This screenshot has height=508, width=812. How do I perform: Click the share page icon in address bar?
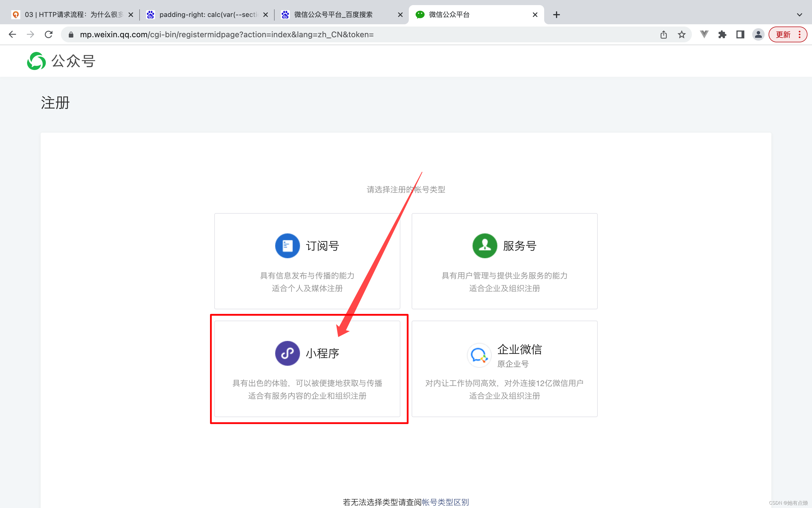[x=663, y=35]
